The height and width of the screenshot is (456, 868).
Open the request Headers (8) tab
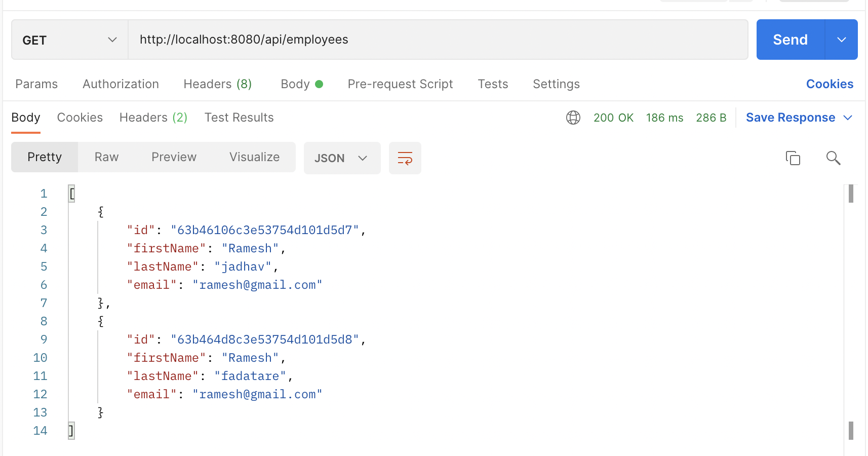coord(217,84)
